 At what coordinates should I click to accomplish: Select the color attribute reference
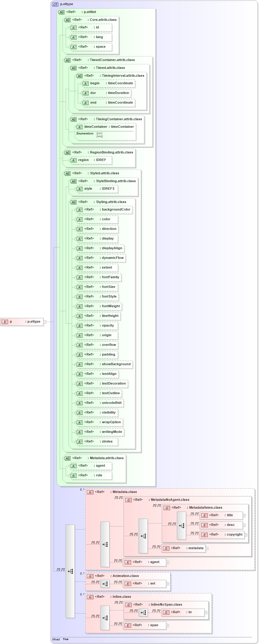point(96,219)
